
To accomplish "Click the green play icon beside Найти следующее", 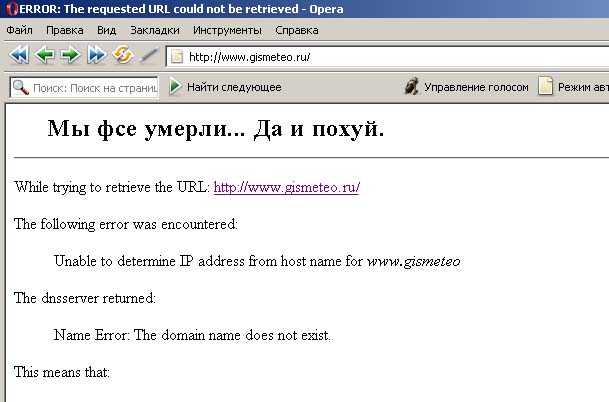I will (176, 87).
